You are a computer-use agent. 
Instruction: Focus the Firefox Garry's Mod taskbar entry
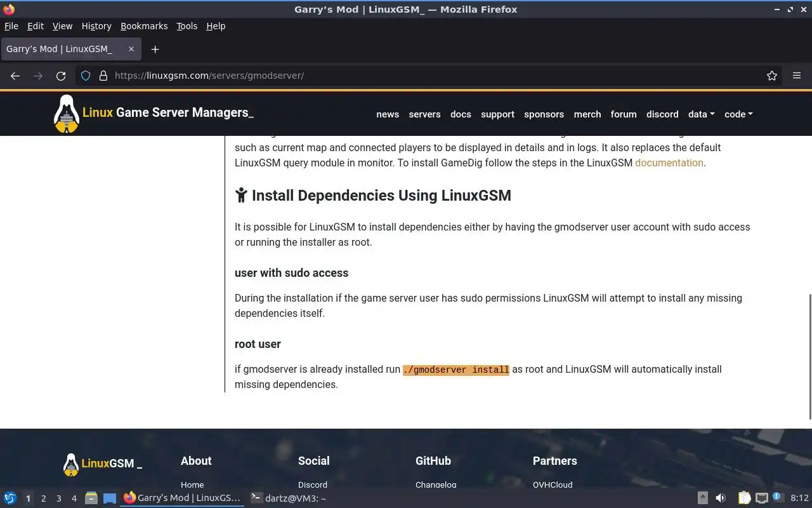coord(183,498)
